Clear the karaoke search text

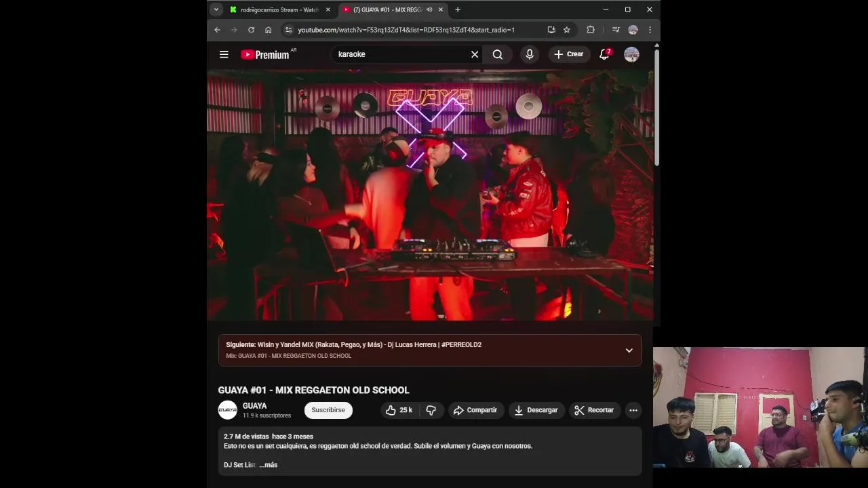(475, 54)
